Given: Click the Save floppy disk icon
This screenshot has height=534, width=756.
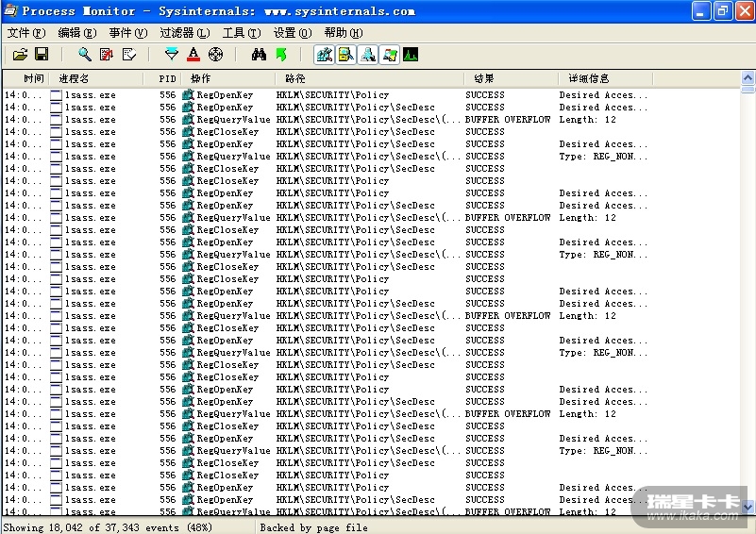Looking at the screenshot, I should pos(42,55).
